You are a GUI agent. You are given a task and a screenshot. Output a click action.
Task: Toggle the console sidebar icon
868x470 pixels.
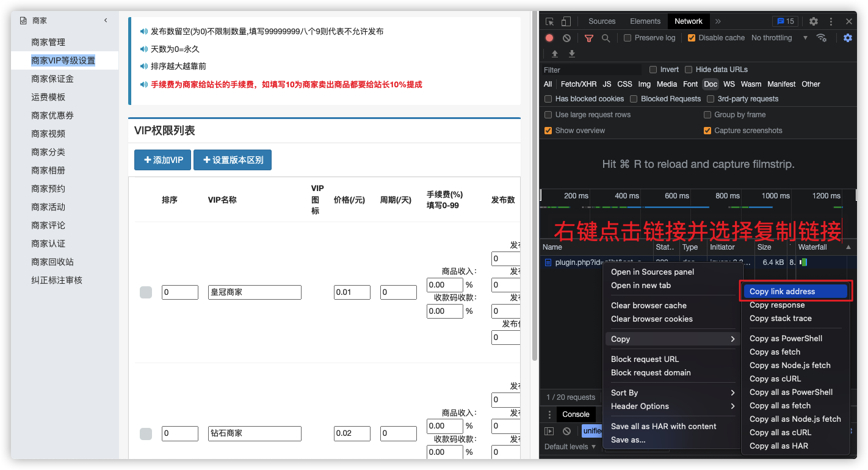tap(549, 431)
